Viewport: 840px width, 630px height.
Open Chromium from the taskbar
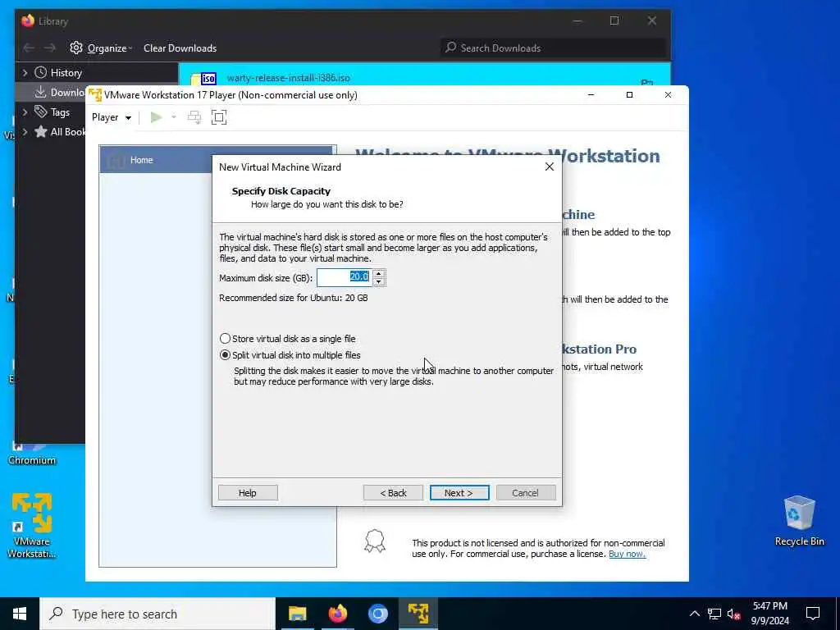377,614
